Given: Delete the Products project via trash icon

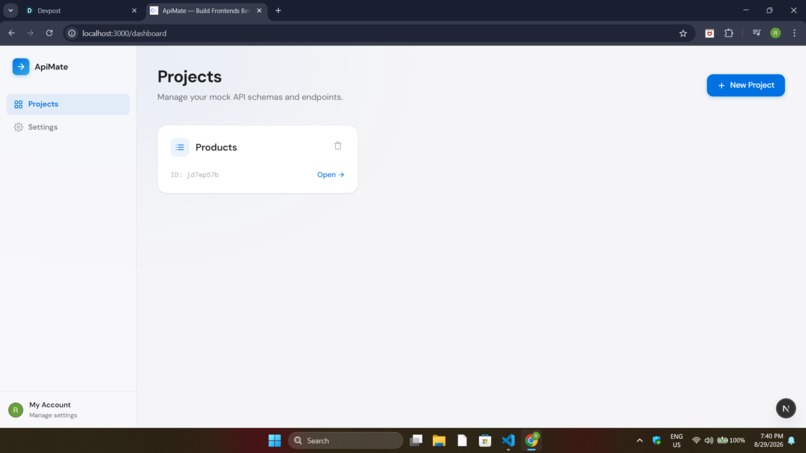Looking at the screenshot, I should pos(338,146).
